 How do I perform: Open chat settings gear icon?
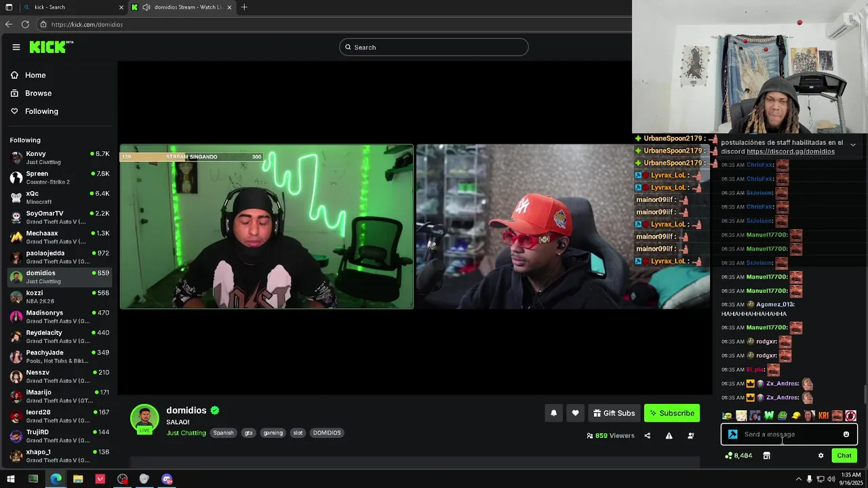pyautogui.click(x=821, y=455)
